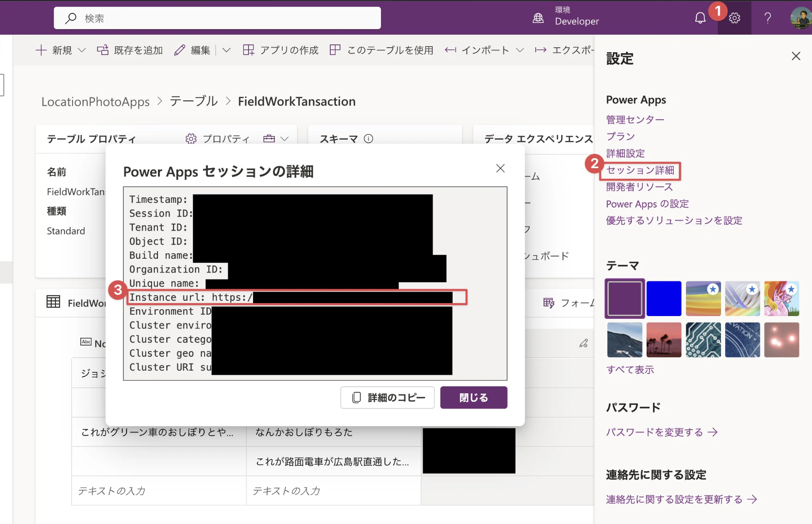Go to テーブル breadcrumb
The image size is (812, 524).
pyautogui.click(x=194, y=101)
